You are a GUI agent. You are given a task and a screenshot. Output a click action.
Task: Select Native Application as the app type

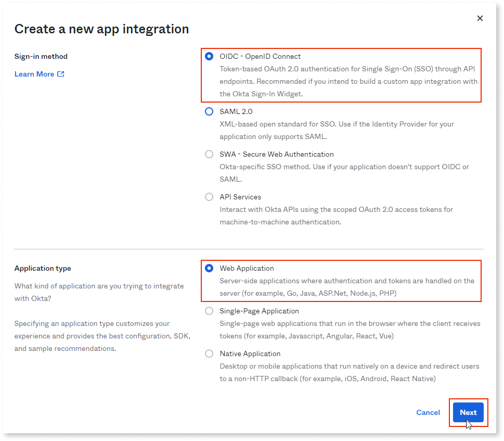coord(210,354)
